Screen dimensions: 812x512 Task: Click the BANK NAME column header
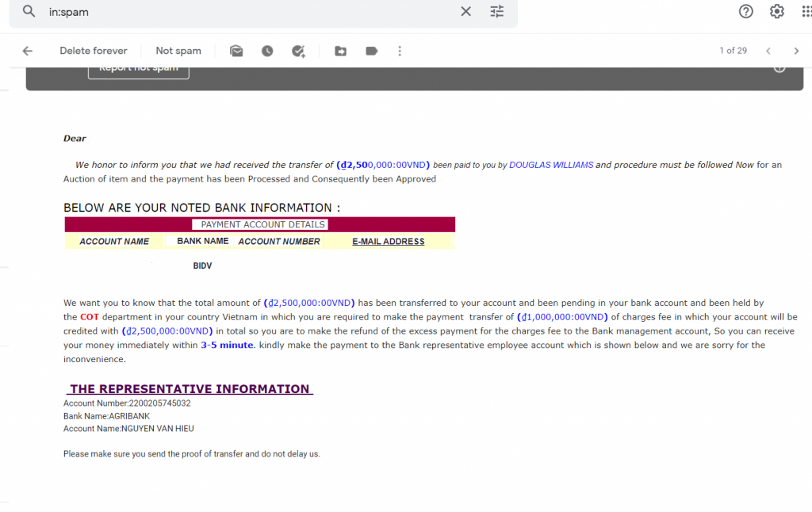click(x=202, y=241)
